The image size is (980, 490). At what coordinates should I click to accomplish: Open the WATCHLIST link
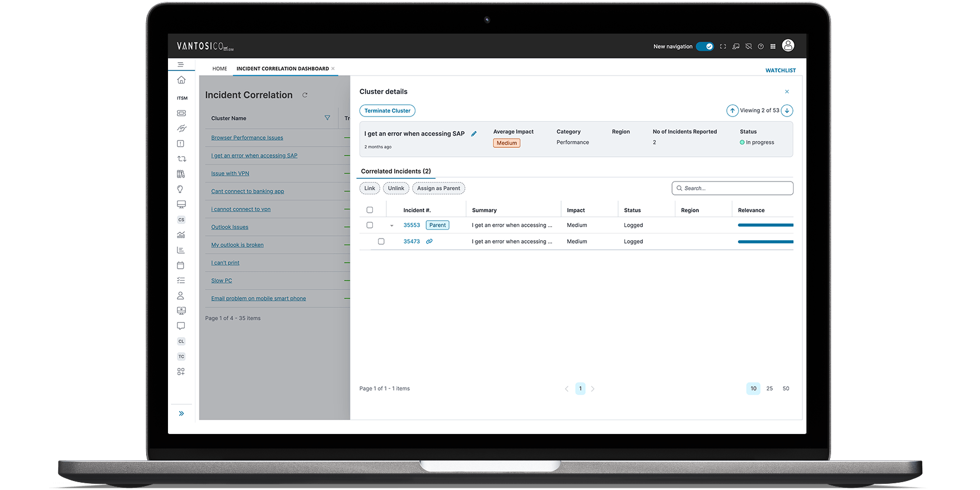(x=780, y=71)
